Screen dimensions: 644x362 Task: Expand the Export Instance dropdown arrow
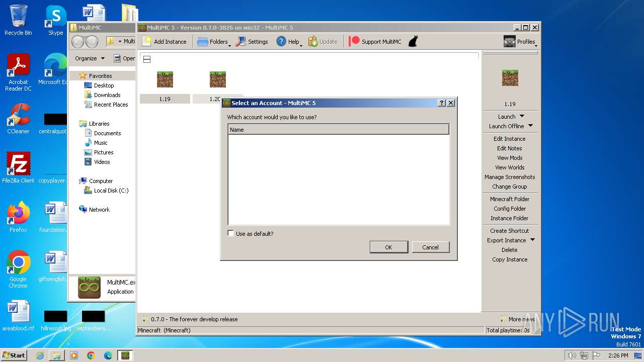pyautogui.click(x=532, y=240)
